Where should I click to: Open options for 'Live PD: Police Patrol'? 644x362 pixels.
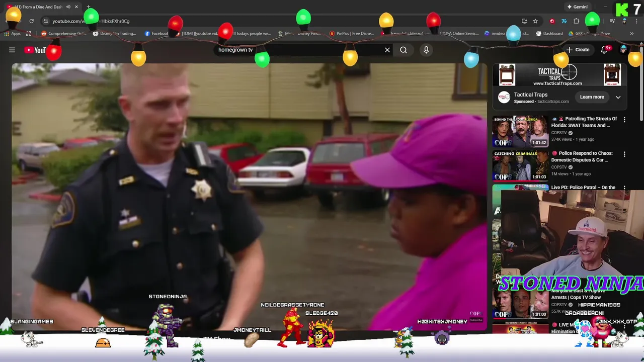[624, 188]
